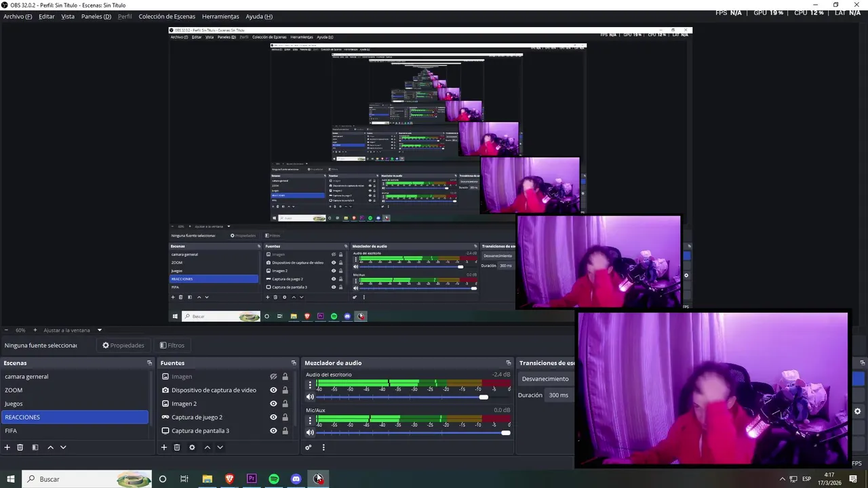Open the Desvanecimiento transition dropdown
868x488 pixels.
pos(547,379)
